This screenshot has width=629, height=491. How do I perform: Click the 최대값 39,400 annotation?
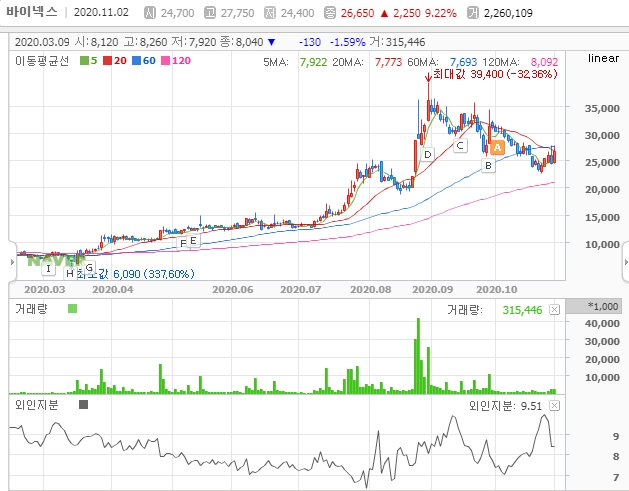(x=495, y=74)
